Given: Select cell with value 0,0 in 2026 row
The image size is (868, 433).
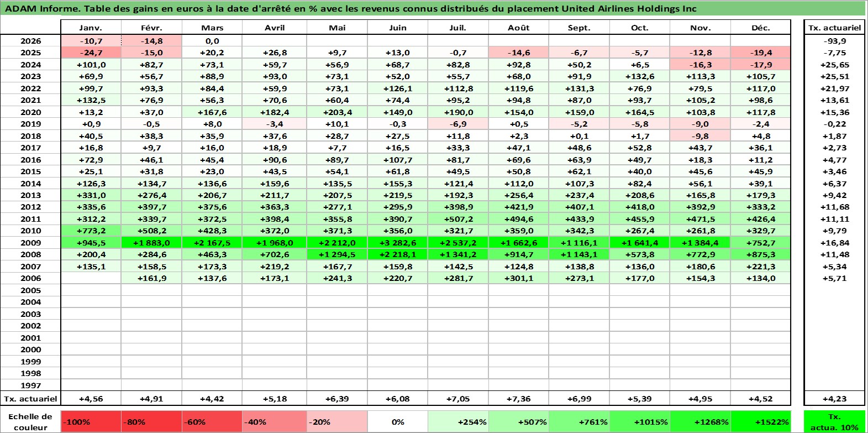Looking at the screenshot, I should click(213, 41).
